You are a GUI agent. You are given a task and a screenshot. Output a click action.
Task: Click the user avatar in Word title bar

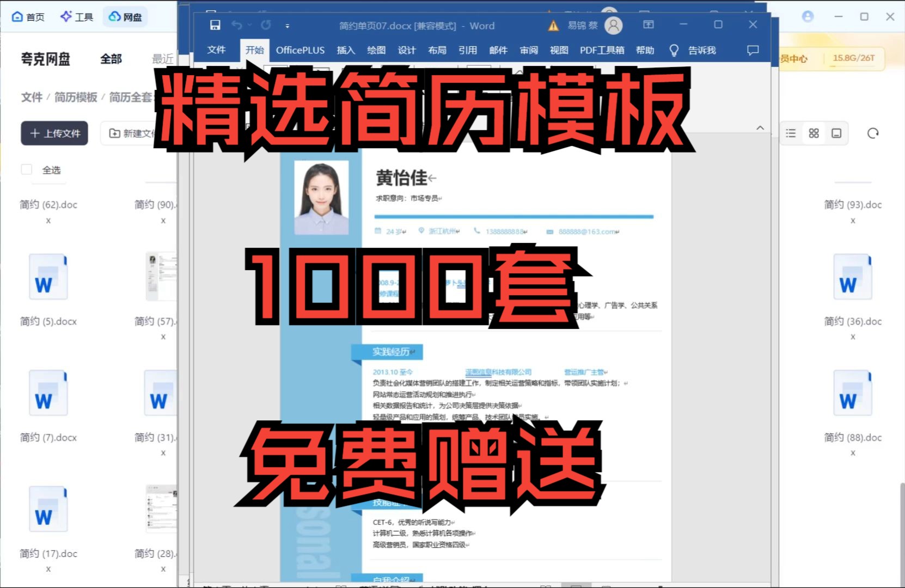(614, 25)
